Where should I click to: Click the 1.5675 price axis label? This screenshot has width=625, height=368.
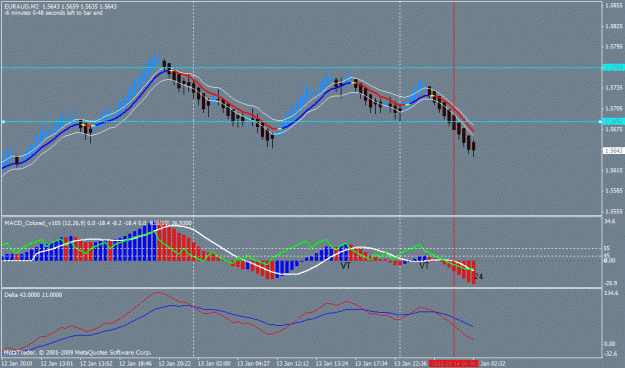click(x=614, y=129)
